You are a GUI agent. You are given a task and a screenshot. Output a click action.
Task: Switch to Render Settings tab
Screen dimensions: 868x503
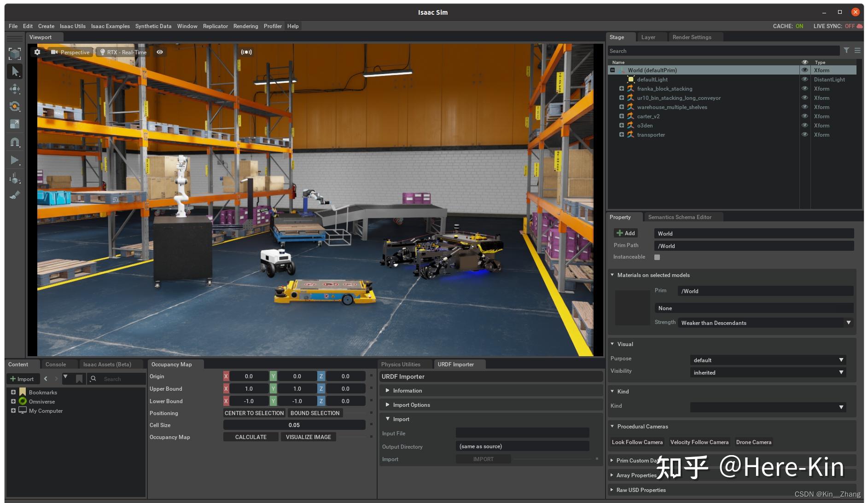(692, 37)
